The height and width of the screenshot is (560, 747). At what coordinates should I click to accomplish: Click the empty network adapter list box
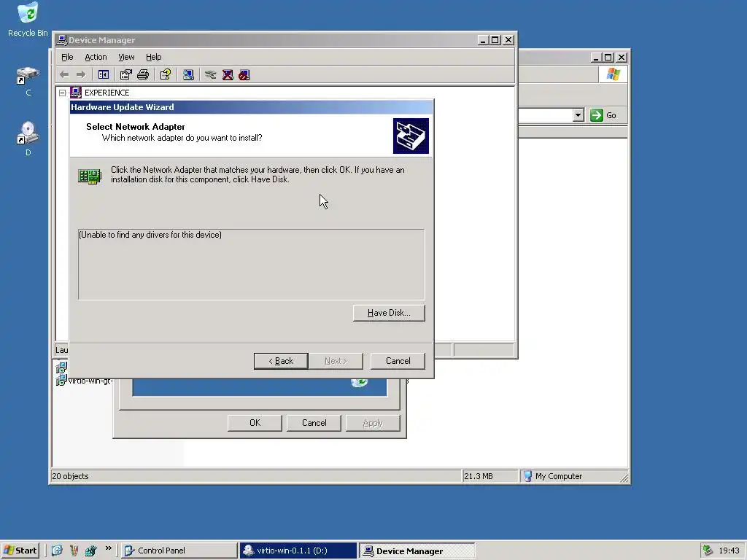(x=251, y=264)
